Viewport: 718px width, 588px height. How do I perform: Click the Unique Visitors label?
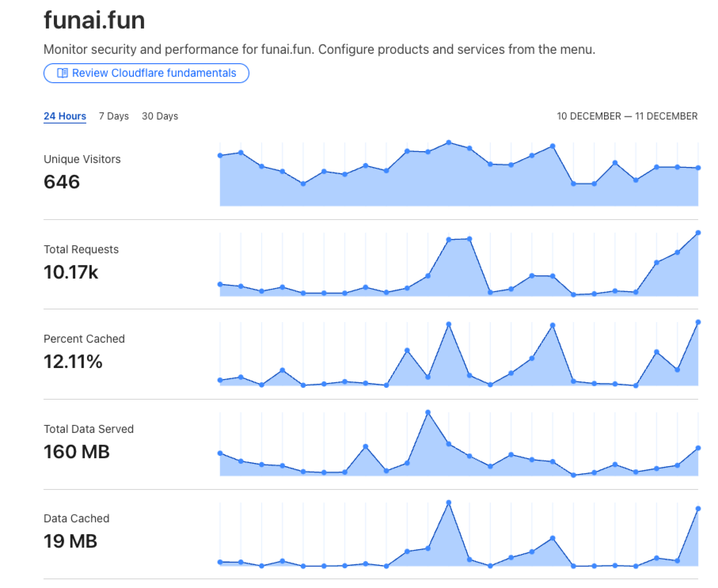point(82,159)
